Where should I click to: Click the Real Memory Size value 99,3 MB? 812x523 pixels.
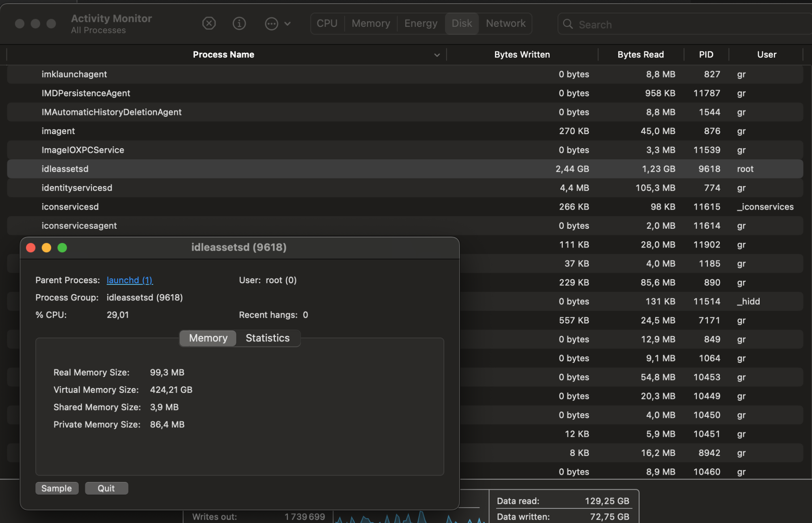167,372
